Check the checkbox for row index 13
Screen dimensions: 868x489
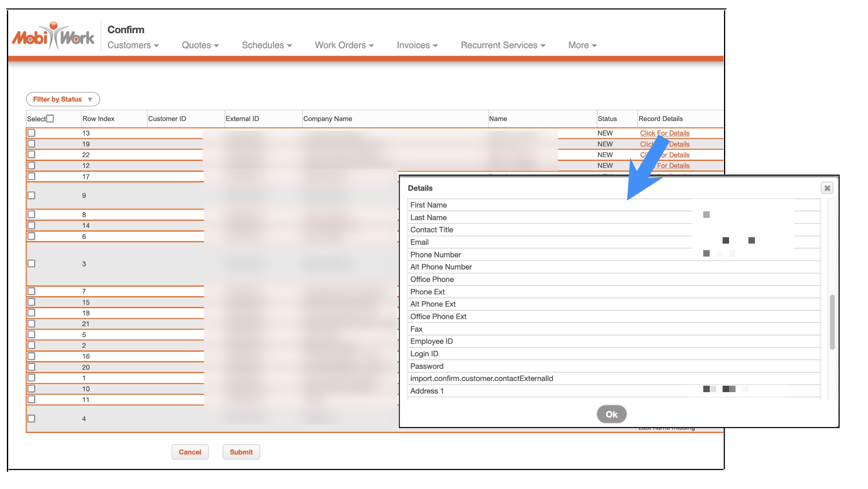tap(31, 133)
